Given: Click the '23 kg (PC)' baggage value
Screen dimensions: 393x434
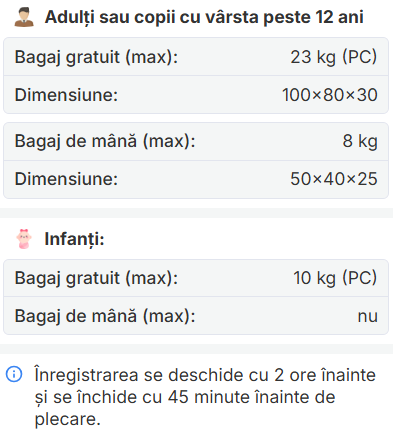Looking at the screenshot, I should [334, 57].
